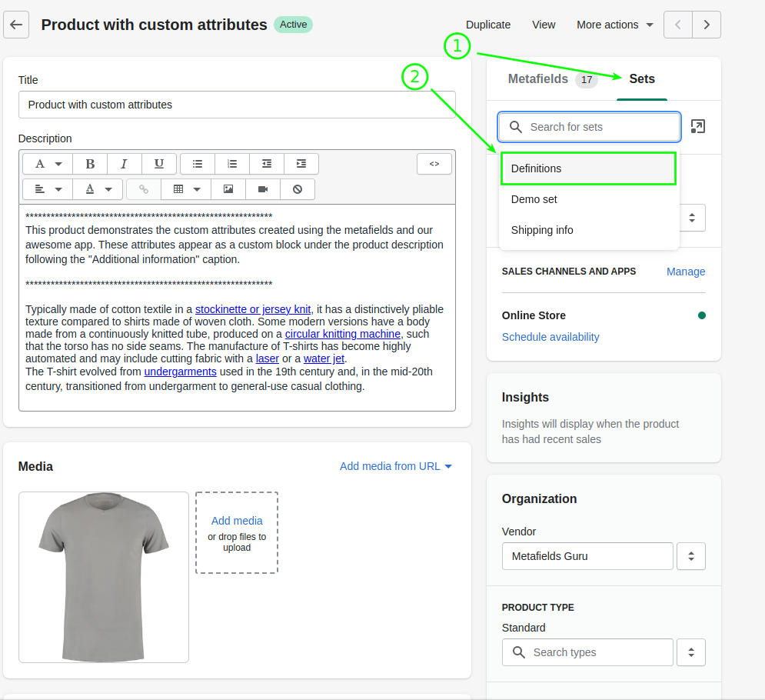Open the text alignment dropdown
The width and height of the screenshot is (765, 700).
tap(46, 188)
